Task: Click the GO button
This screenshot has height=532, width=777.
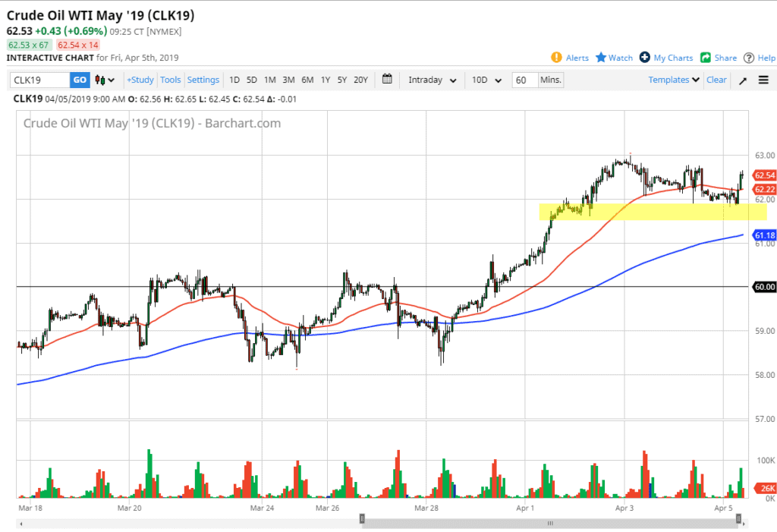Action: pyautogui.click(x=80, y=80)
